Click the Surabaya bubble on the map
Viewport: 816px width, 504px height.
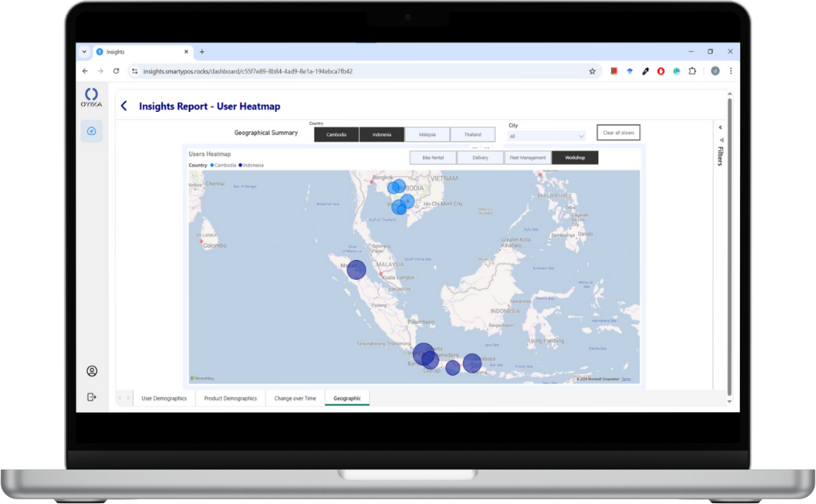[472, 363]
